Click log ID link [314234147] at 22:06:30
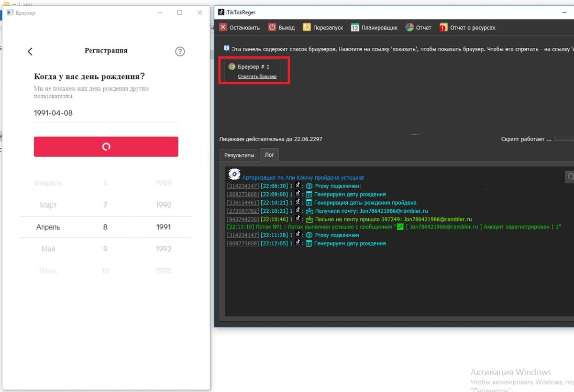 click(243, 186)
